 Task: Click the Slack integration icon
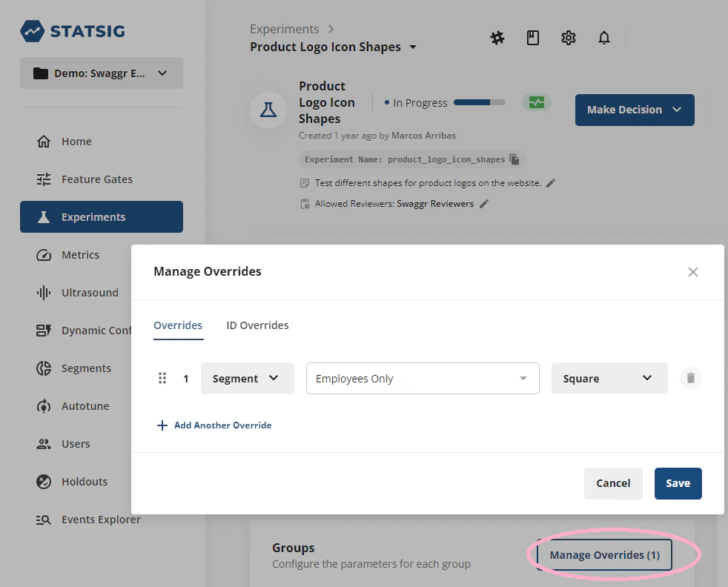coord(497,38)
